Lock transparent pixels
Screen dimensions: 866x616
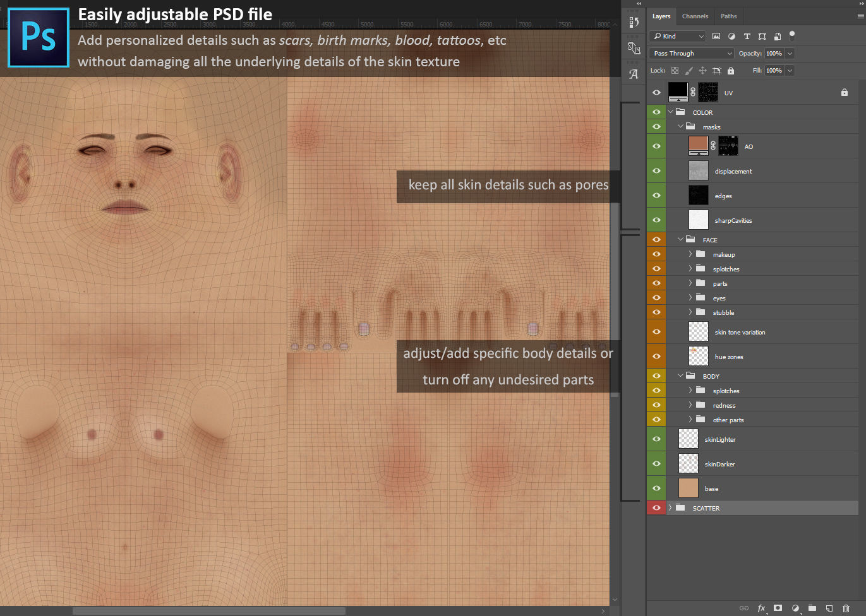(x=675, y=71)
